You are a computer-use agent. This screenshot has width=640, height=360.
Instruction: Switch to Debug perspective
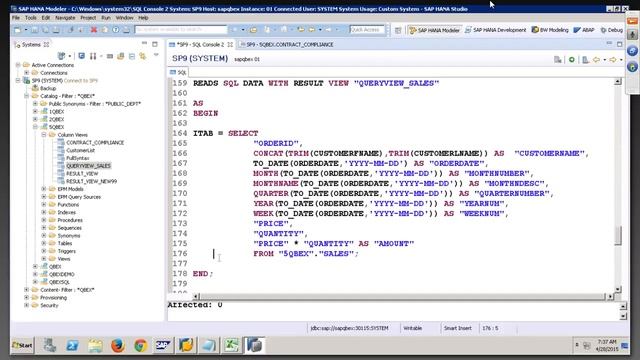click(611, 30)
